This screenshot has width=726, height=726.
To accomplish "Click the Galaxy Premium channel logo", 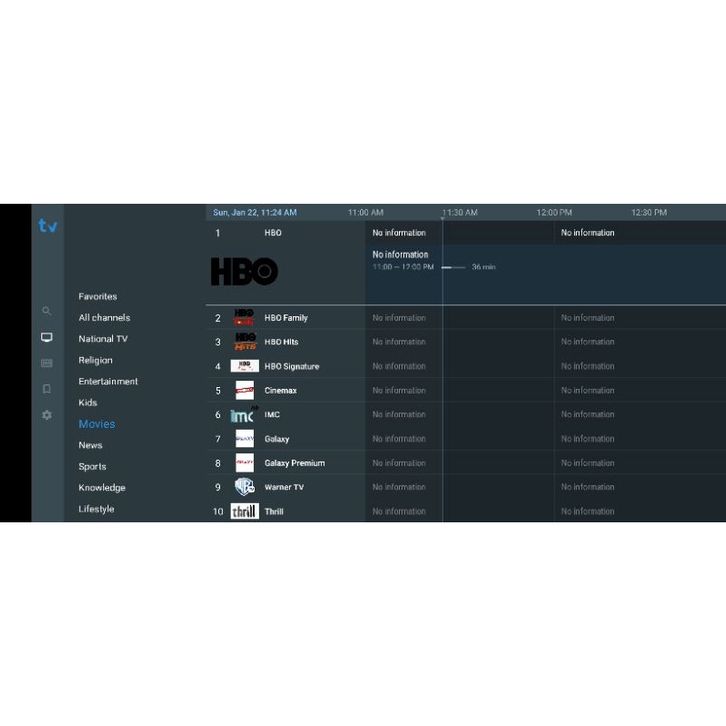I will tap(244, 463).
